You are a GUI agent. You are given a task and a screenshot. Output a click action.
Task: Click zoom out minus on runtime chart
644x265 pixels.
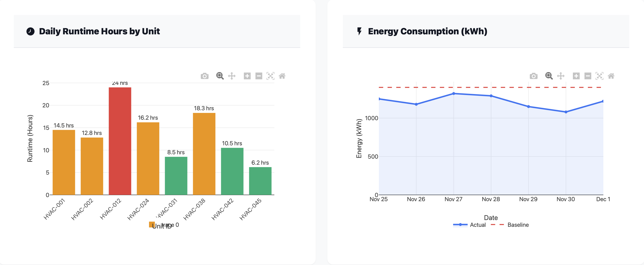(x=259, y=76)
